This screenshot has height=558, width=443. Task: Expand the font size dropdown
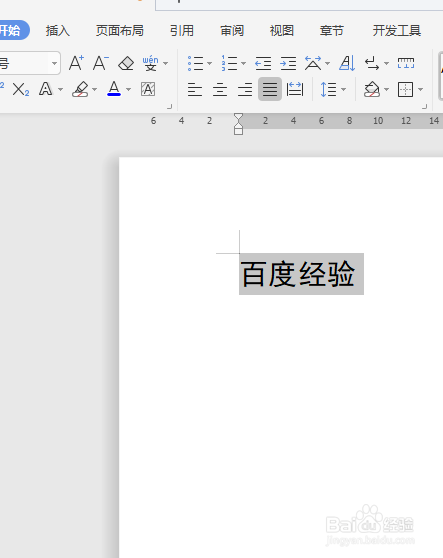(54, 63)
